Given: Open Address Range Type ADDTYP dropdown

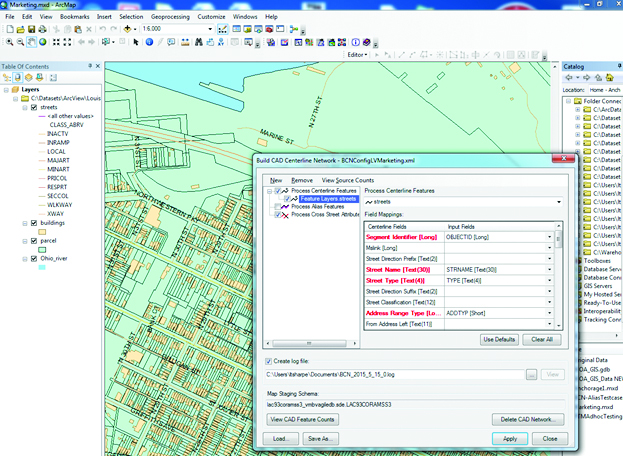Looking at the screenshot, I should [550, 313].
